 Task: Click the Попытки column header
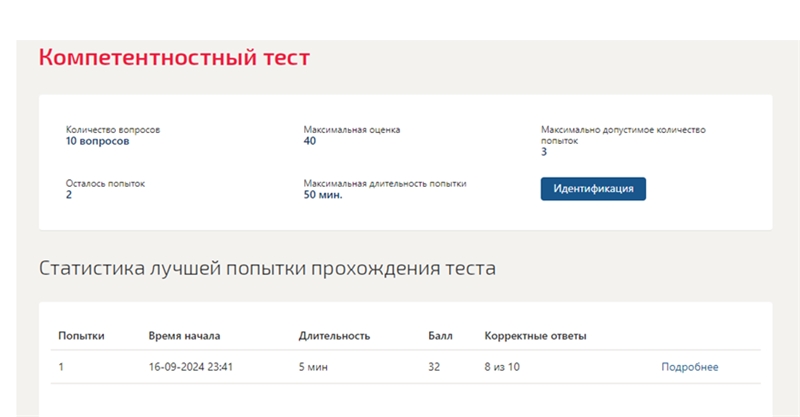[81, 336]
